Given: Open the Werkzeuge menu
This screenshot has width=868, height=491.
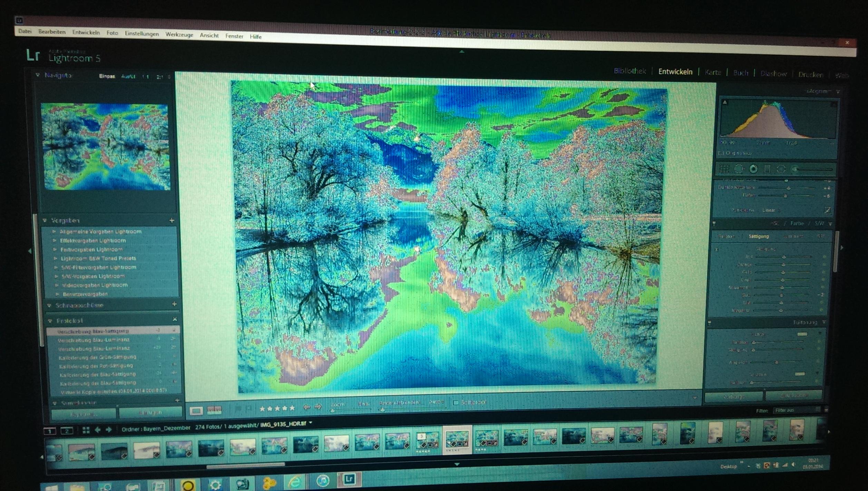Looking at the screenshot, I should pyautogui.click(x=179, y=35).
